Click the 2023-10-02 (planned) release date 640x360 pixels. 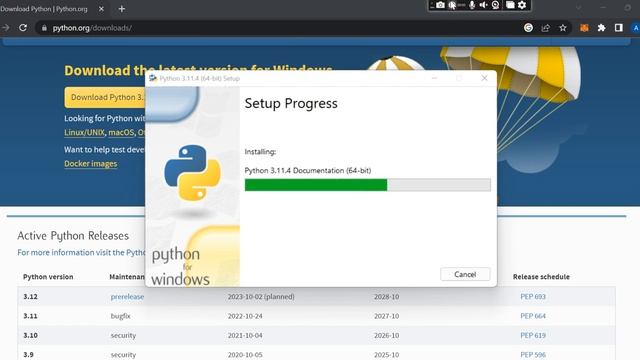(x=261, y=297)
